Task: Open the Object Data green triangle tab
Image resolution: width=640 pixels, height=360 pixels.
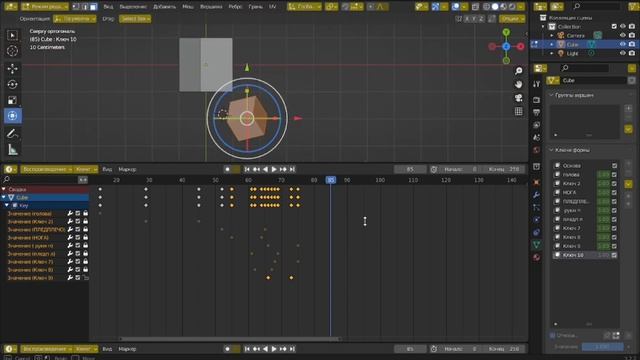Action: tap(536, 244)
